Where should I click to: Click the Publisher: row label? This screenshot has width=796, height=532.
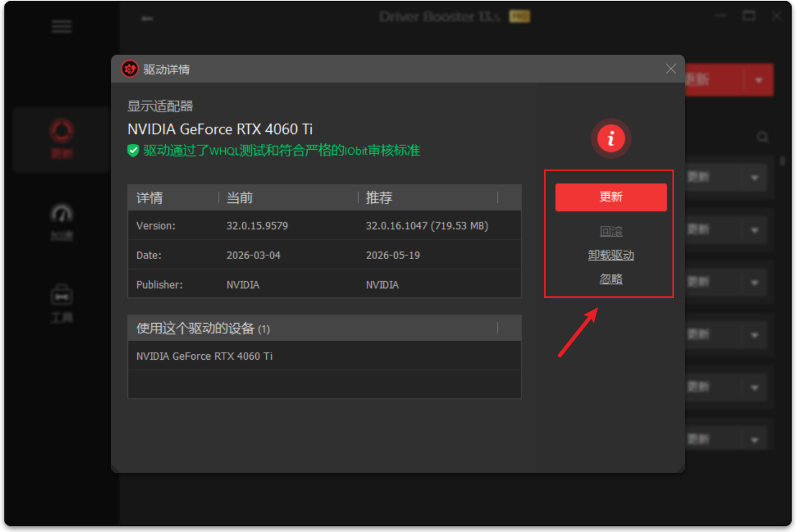160,285
